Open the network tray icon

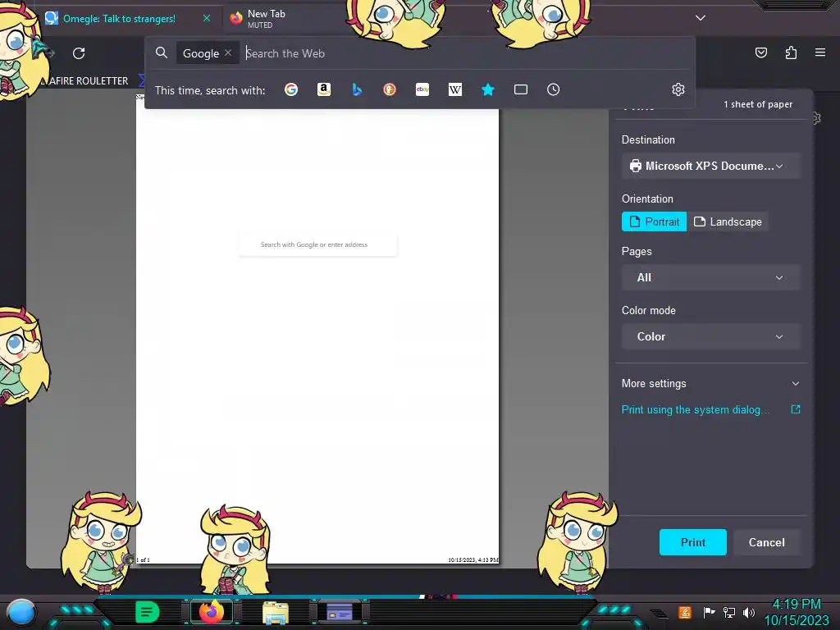pos(728,612)
